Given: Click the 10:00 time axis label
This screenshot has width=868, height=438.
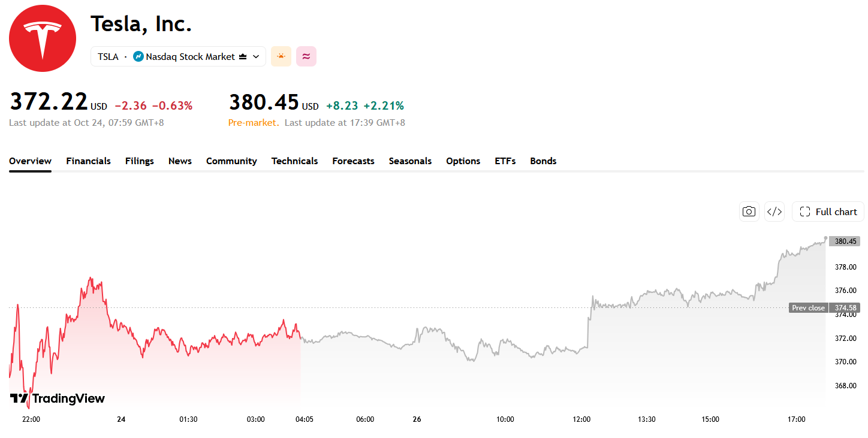Looking at the screenshot, I should [x=505, y=419].
